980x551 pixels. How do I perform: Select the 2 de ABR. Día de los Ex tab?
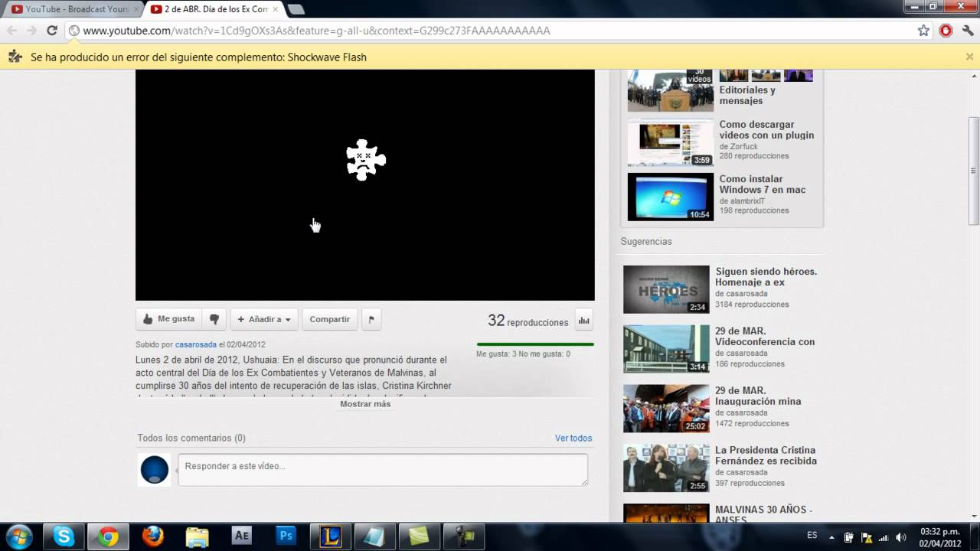coord(214,9)
